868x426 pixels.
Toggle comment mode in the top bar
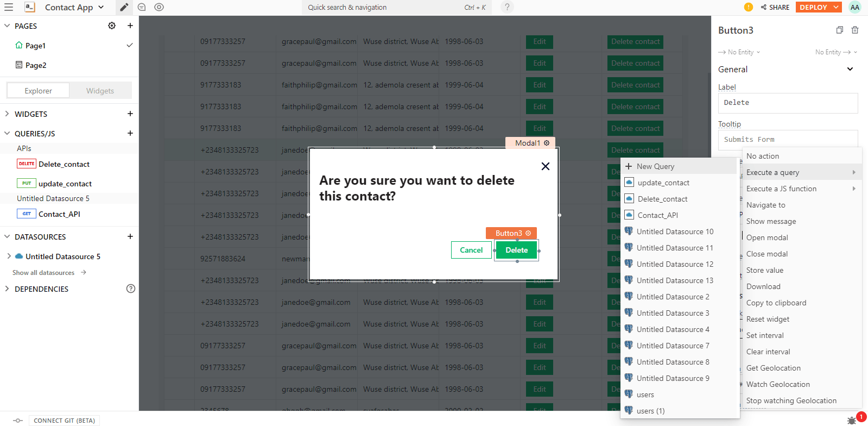point(142,7)
